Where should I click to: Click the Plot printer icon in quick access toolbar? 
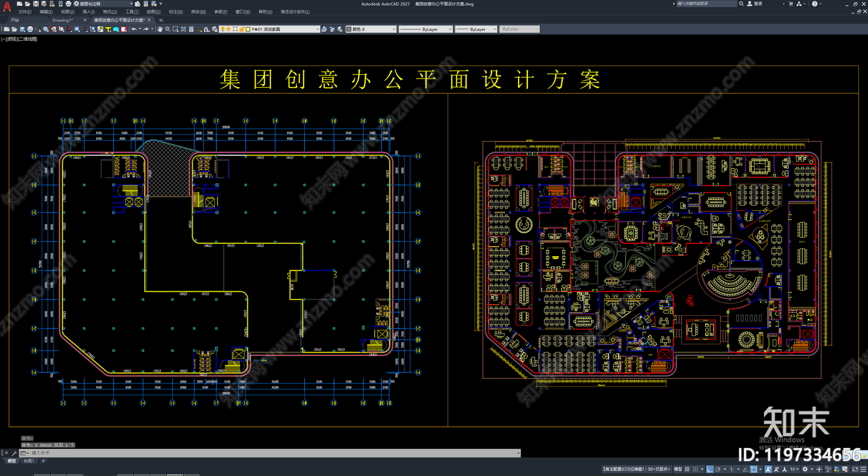point(68,4)
